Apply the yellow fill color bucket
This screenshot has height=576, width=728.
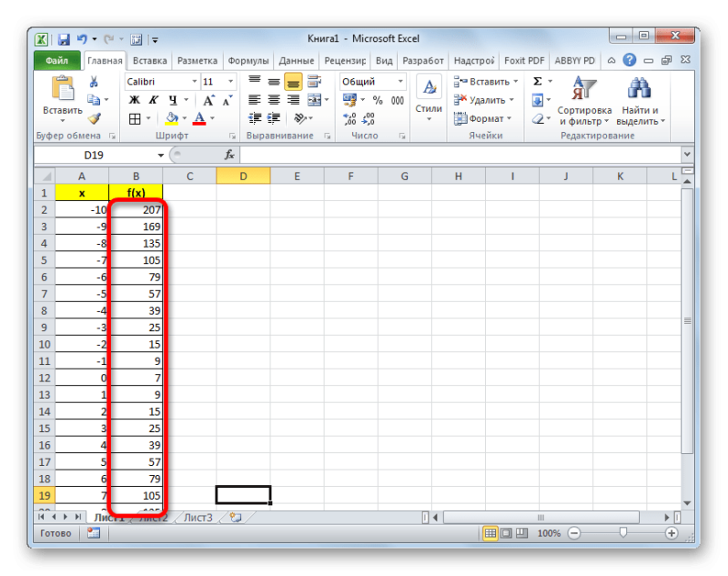pyautogui.click(x=172, y=119)
